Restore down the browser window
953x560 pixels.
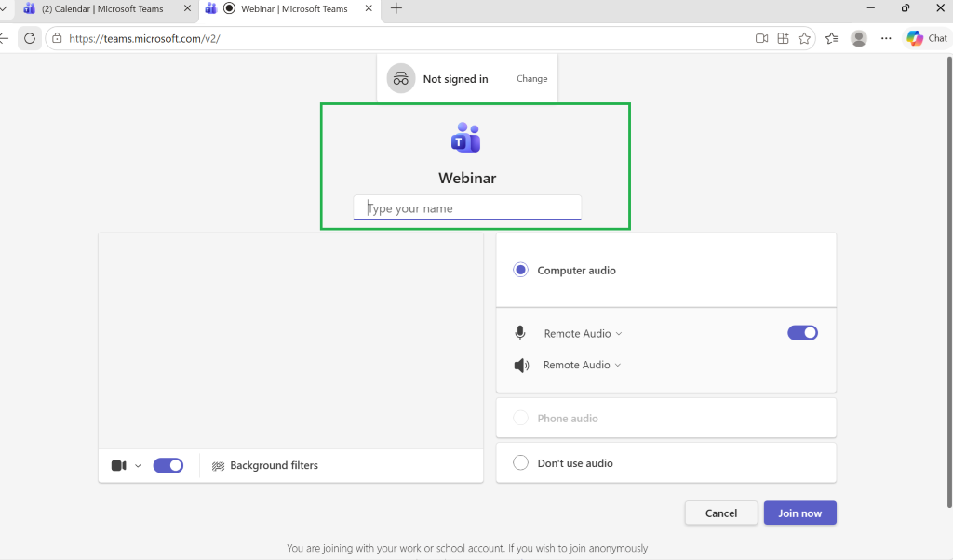point(906,8)
